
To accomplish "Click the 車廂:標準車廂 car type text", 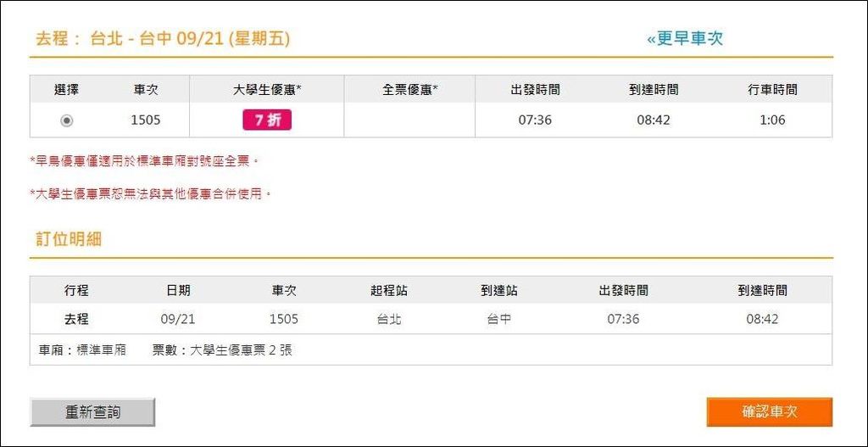I will coord(82,350).
